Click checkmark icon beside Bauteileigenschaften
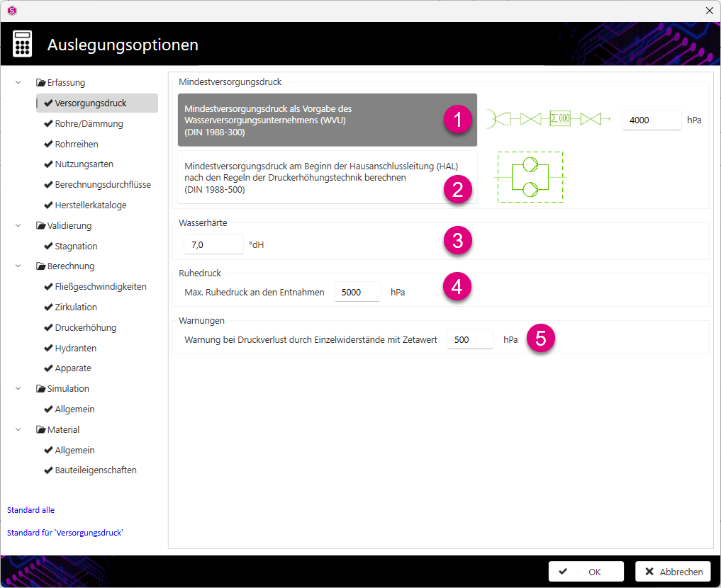Viewport: 721px width, 588px height. click(48, 470)
